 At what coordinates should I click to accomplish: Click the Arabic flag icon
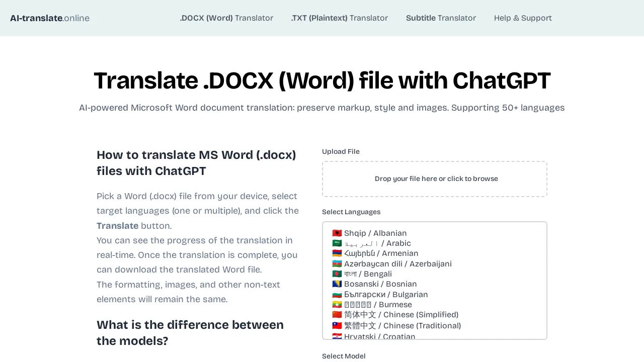(x=337, y=243)
